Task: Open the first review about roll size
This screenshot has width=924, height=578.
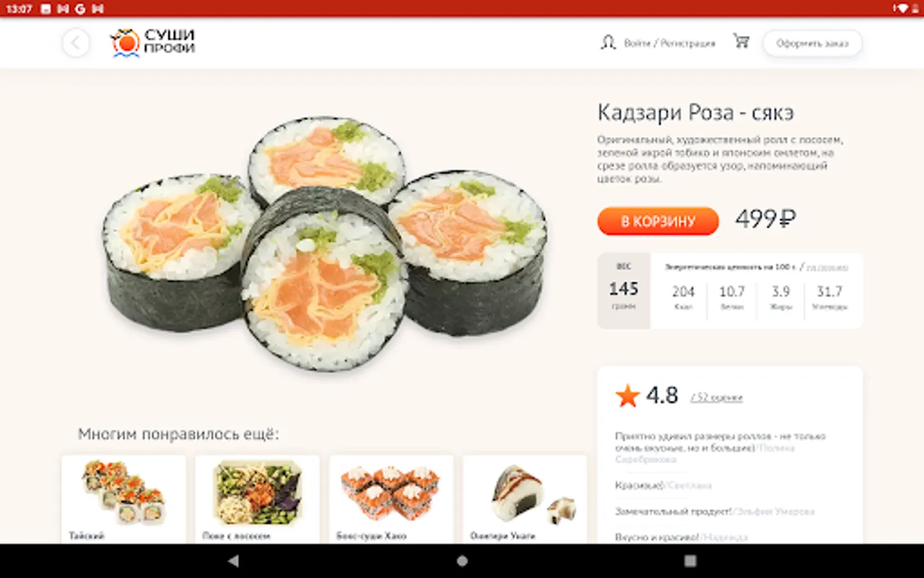Action: coord(720,447)
